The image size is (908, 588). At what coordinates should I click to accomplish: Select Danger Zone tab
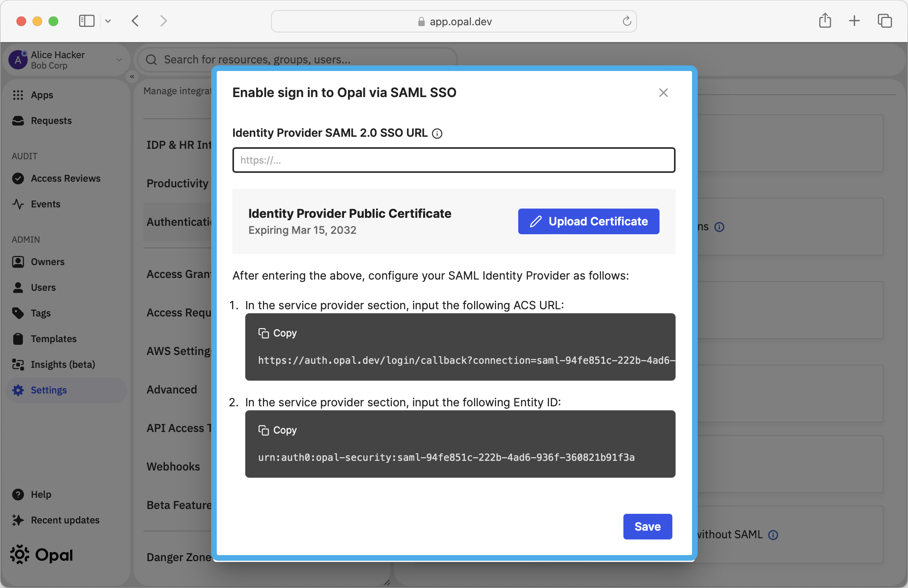(x=178, y=558)
